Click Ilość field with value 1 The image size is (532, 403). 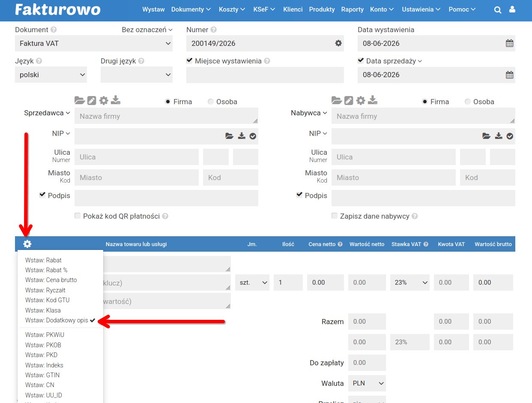[288, 283]
